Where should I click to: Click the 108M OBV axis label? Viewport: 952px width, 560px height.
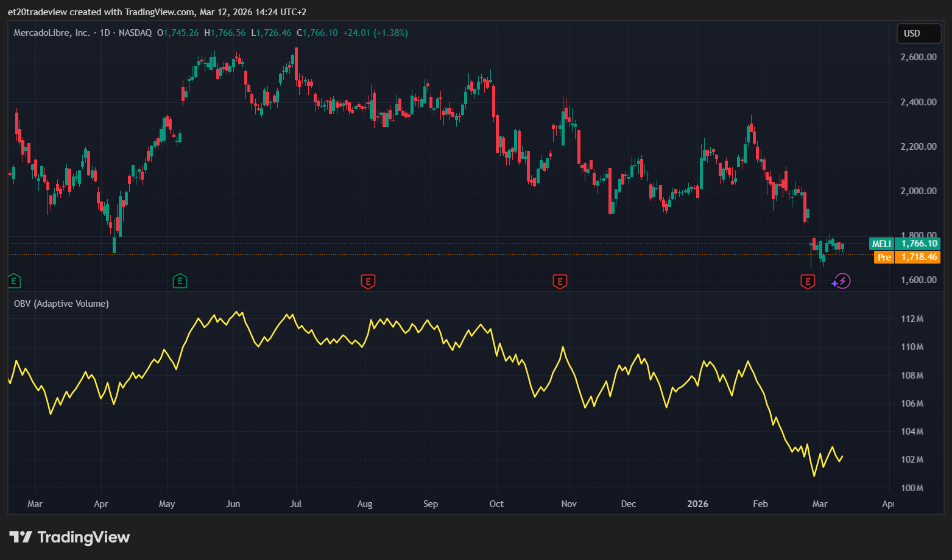912,376
